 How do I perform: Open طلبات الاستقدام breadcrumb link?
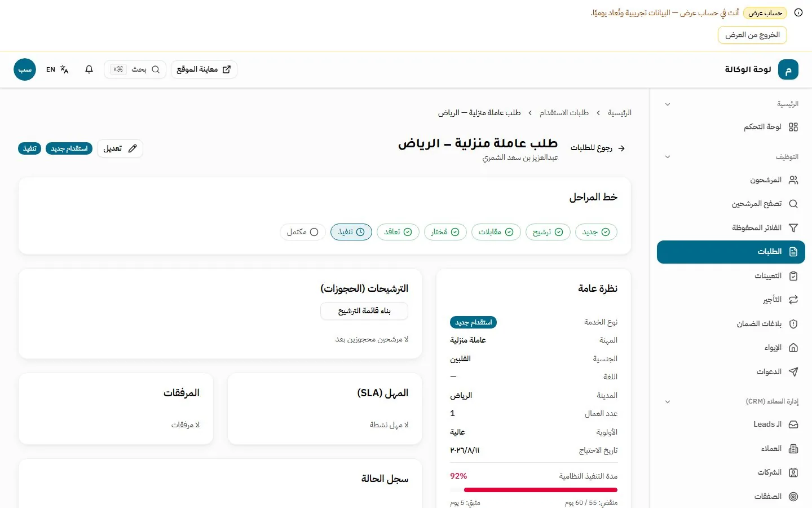point(564,113)
